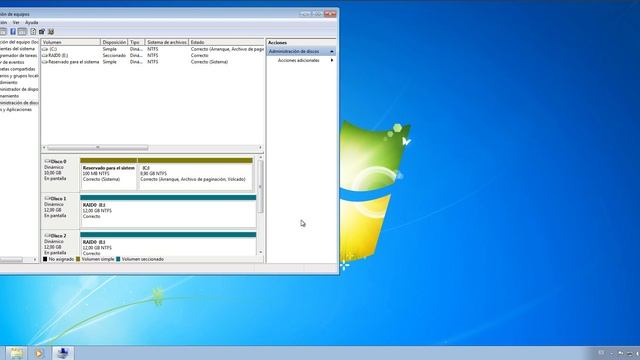Select Carpetas compartidas tree item
640x360 pixels.
pos(18,69)
